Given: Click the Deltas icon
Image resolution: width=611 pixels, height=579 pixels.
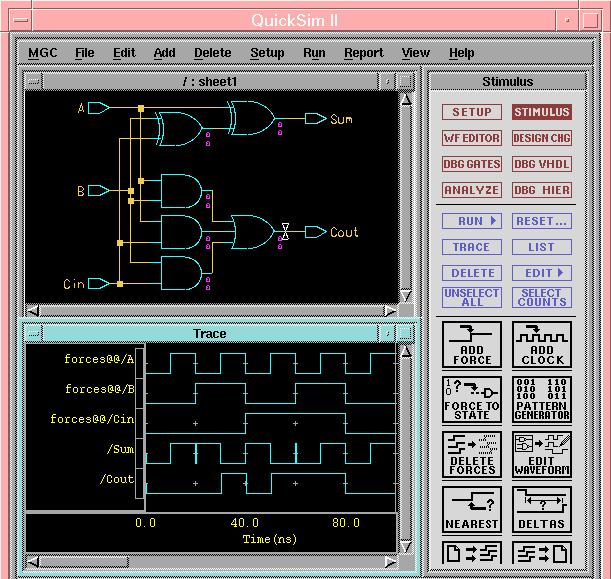Looking at the screenshot, I should 542,509.
